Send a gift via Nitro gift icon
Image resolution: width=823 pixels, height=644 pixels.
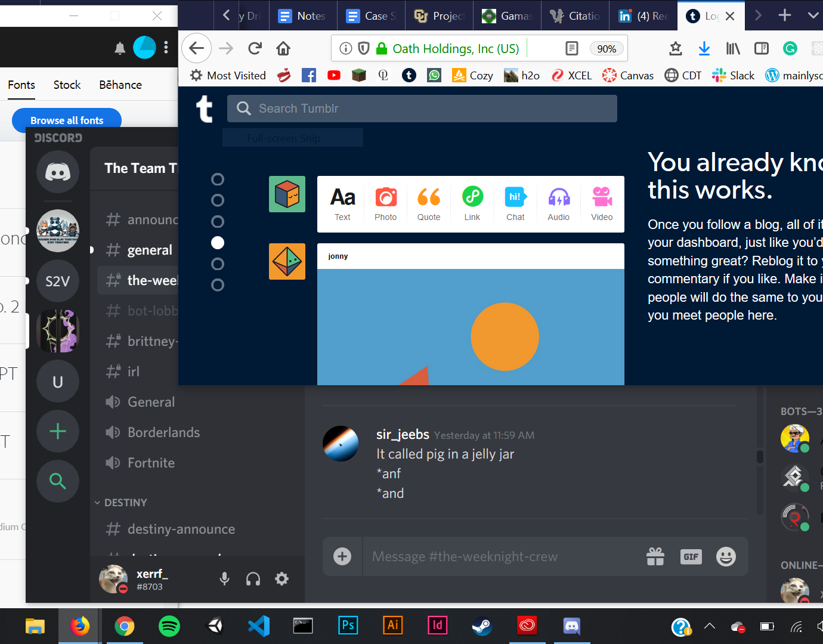(x=655, y=556)
